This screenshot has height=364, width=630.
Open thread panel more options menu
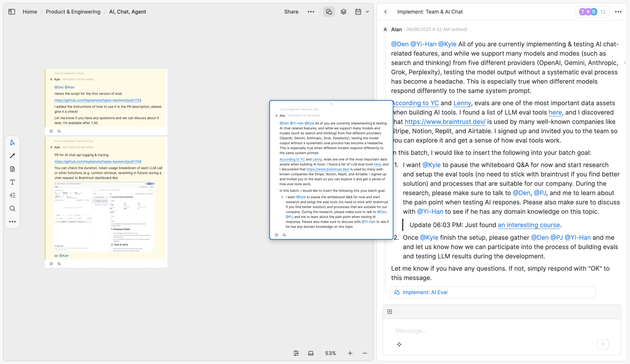coord(618,12)
